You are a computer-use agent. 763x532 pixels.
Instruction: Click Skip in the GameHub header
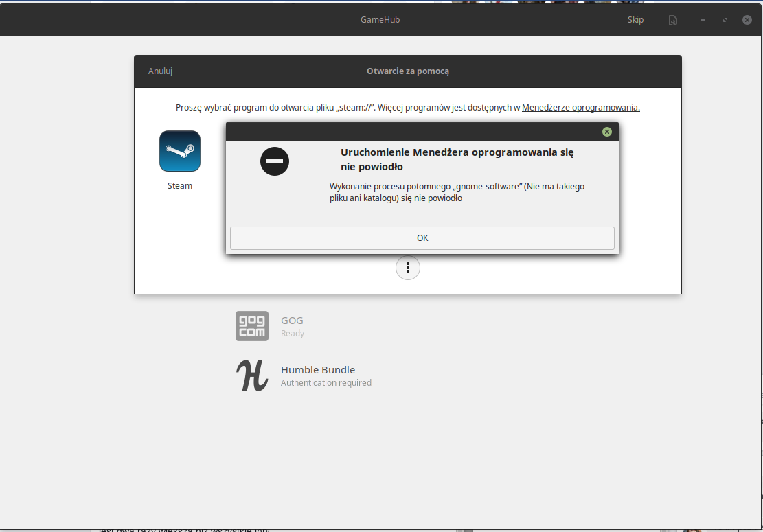[635, 19]
